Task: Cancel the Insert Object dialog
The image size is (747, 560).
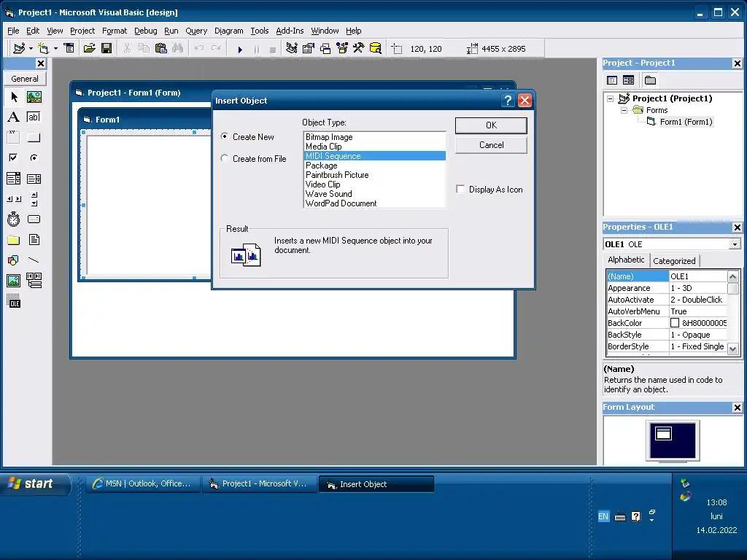Action: tap(491, 145)
